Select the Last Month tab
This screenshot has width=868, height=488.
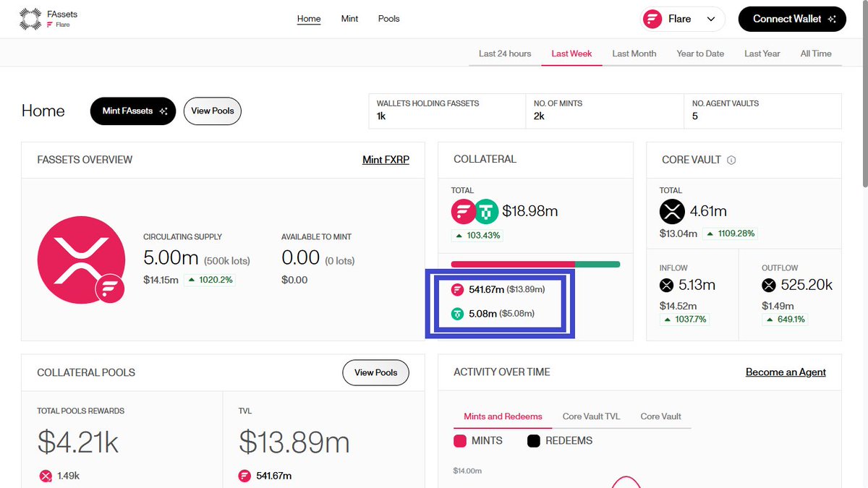point(634,53)
